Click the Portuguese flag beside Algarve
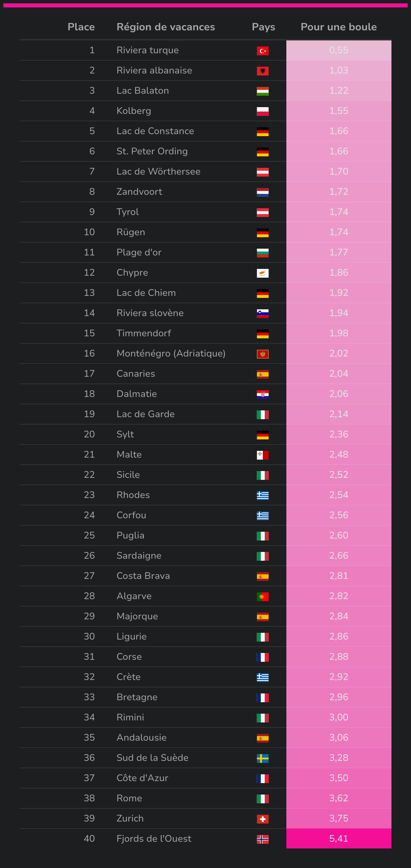 point(262,597)
